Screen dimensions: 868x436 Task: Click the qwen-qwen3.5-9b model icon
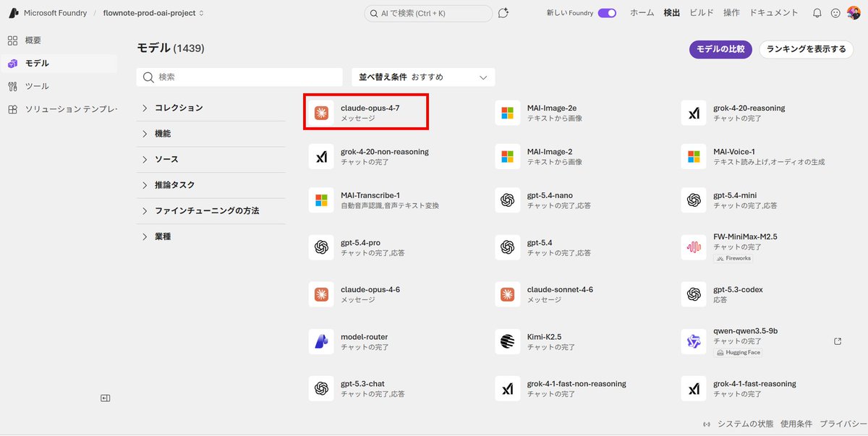[694, 341]
